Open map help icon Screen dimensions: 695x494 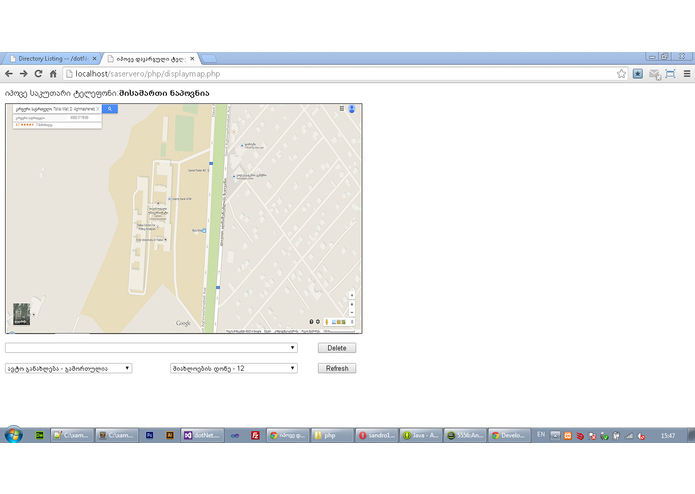coord(311,322)
